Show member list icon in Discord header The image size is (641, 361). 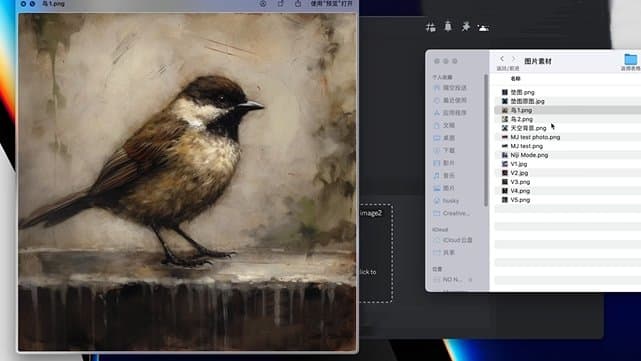[x=483, y=27]
